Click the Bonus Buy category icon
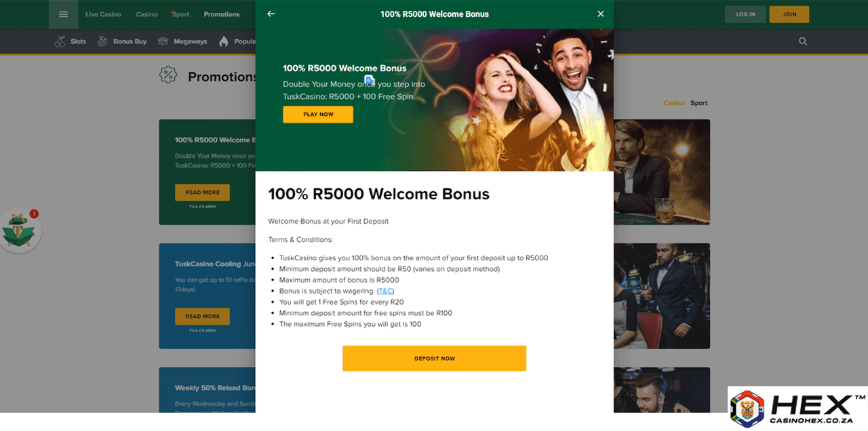Viewport: 868px width, 431px height. pos(102,41)
